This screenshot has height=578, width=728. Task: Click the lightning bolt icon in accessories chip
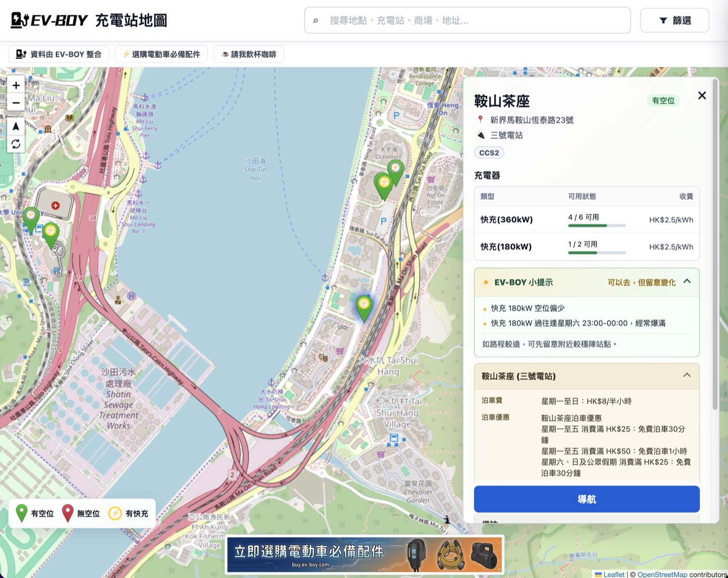coord(126,54)
